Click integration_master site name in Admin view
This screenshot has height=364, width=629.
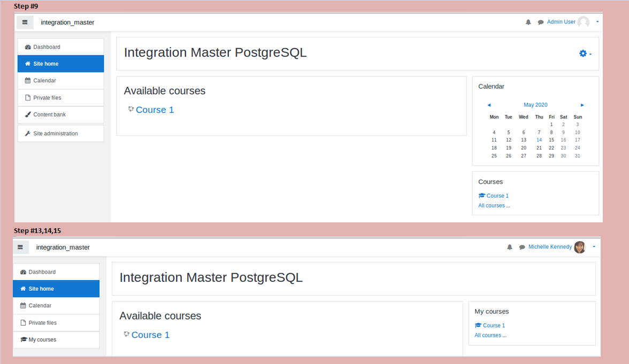pos(67,22)
